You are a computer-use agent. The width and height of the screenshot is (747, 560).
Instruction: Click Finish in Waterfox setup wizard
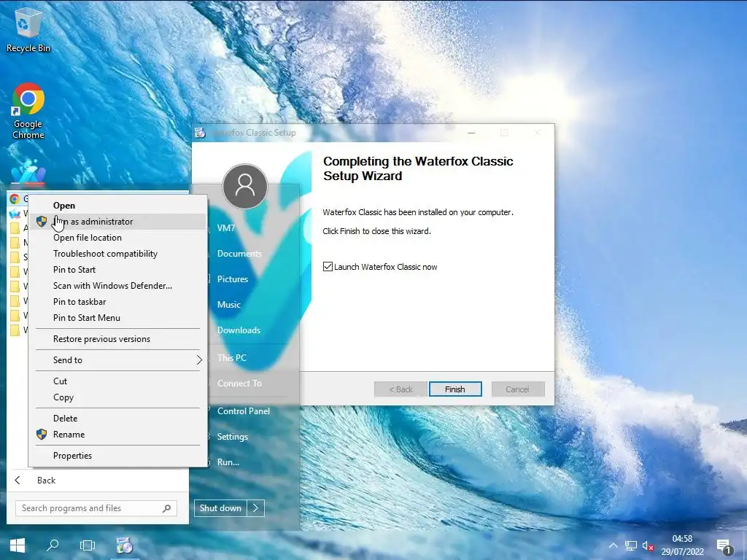coord(455,389)
